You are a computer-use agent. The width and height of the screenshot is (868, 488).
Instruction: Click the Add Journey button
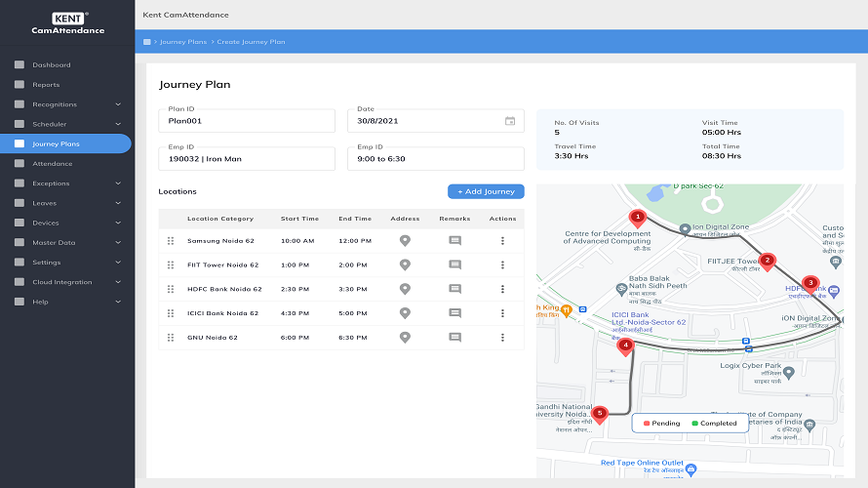coord(486,192)
